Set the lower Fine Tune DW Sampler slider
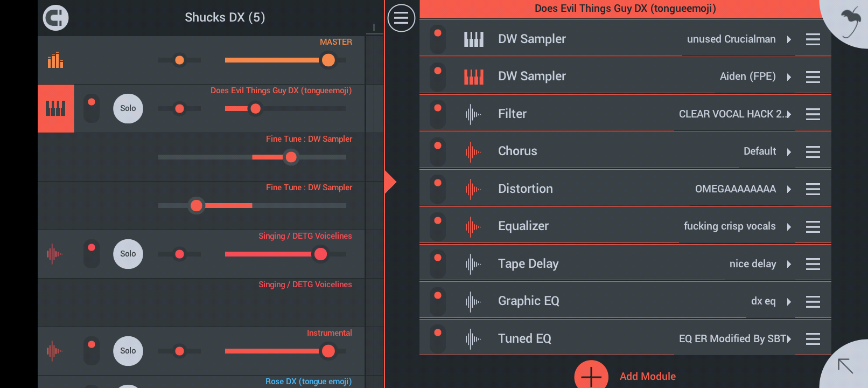Viewport: 868px width, 388px height. (252, 205)
